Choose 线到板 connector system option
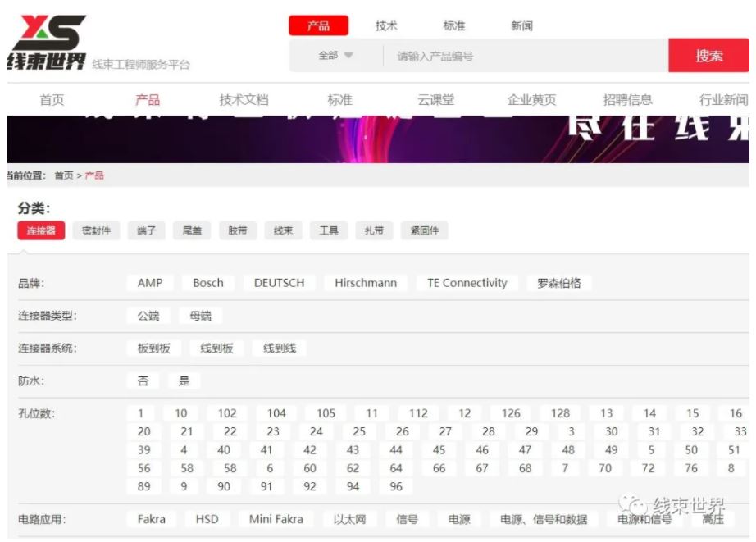Screen dimensions: 756x542 216,348
